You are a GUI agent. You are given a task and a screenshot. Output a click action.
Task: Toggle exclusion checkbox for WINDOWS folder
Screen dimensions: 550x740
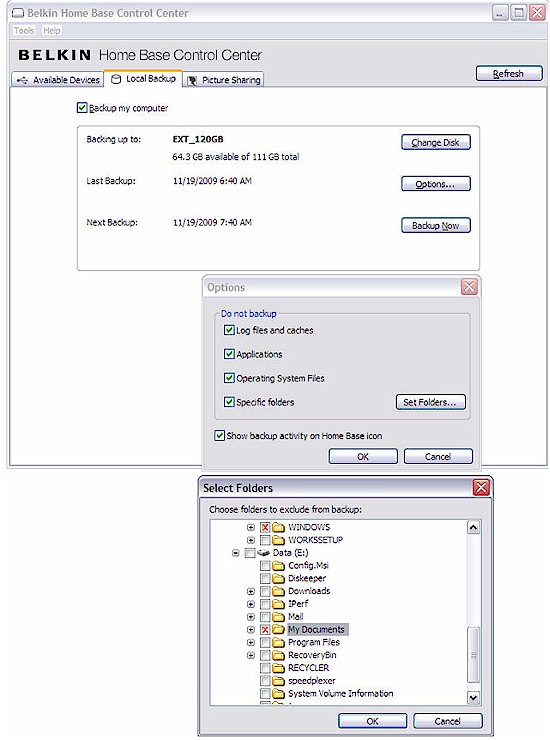pyautogui.click(x=265, y=527)
